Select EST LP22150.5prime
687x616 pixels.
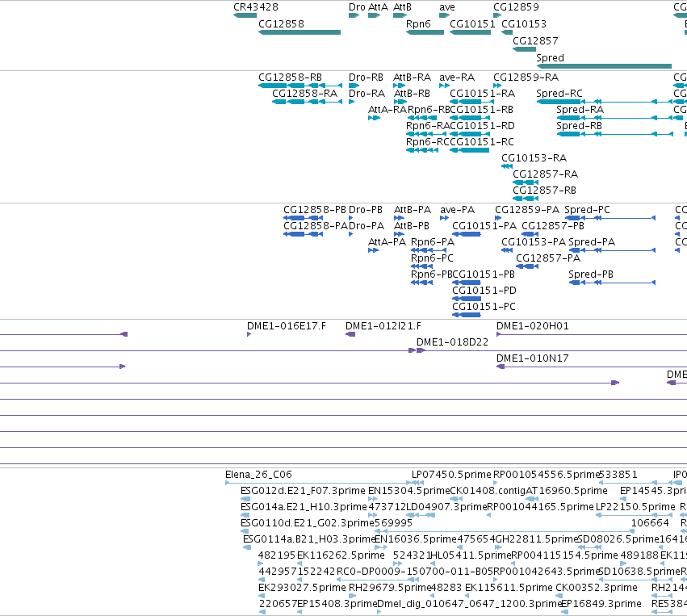633,515
